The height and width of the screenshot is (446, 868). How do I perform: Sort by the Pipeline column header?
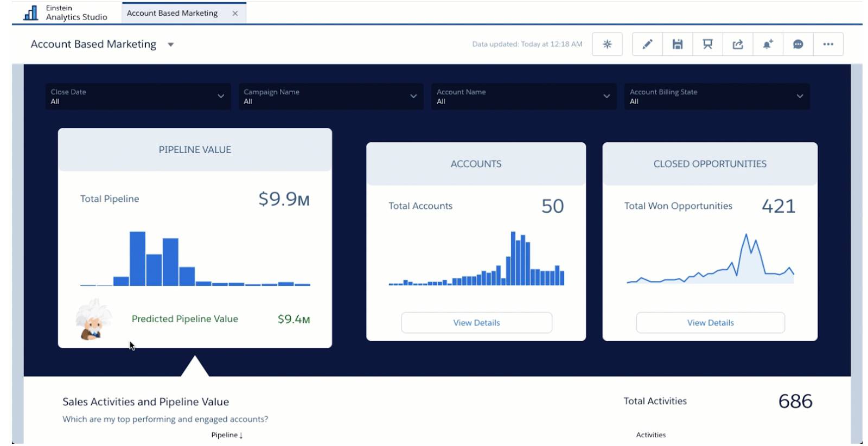point(227,435)
